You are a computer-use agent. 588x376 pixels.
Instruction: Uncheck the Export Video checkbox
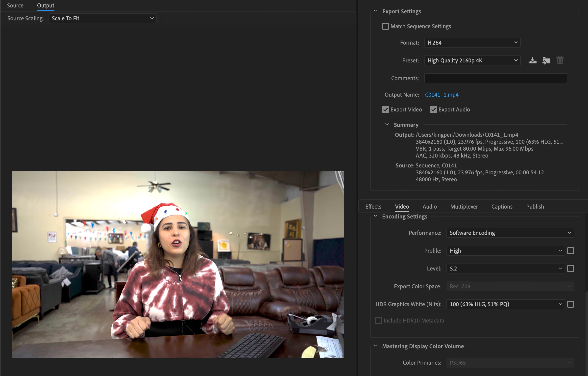point(385,109)
